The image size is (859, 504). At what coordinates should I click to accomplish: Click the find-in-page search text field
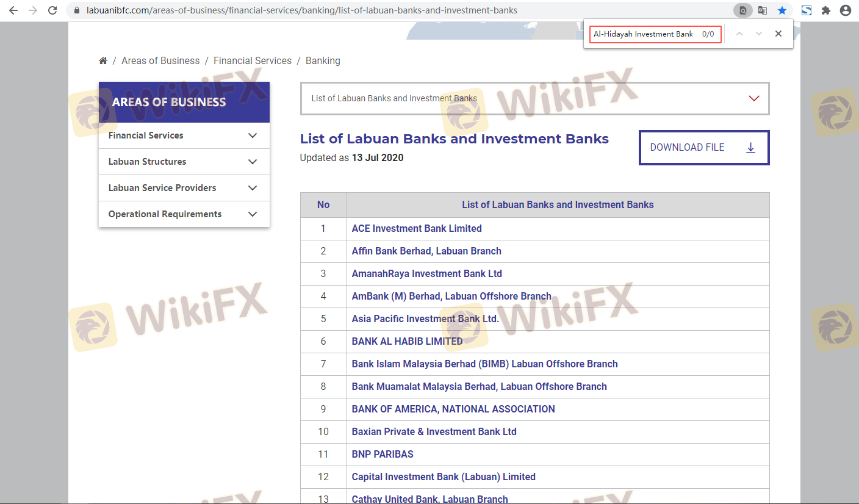coord(643,34)
